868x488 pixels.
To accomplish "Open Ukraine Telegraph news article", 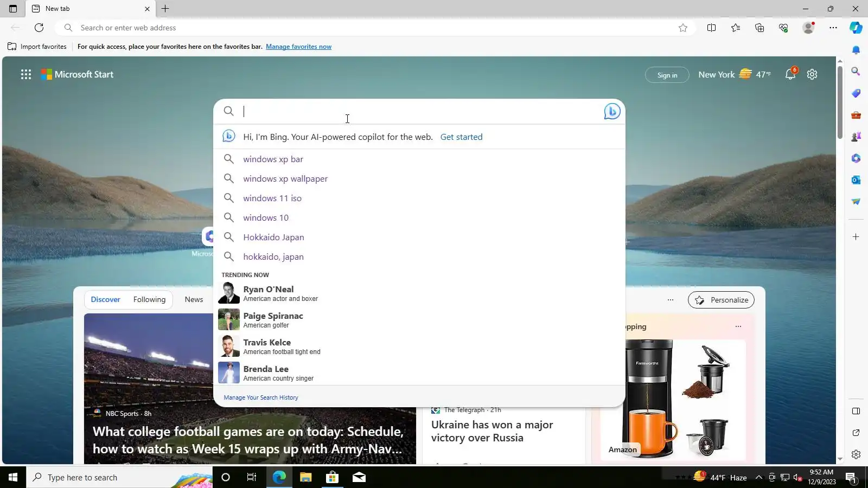I will pos(492,431).
